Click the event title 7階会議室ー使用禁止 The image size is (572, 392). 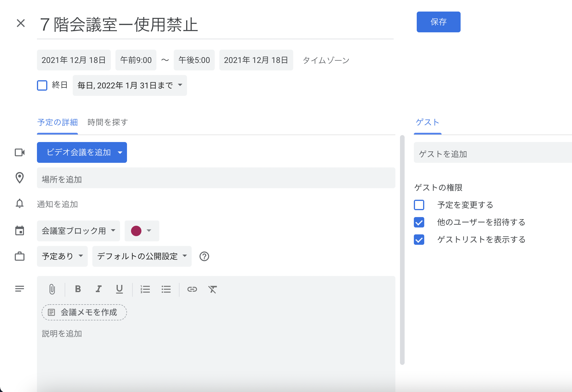215,25
